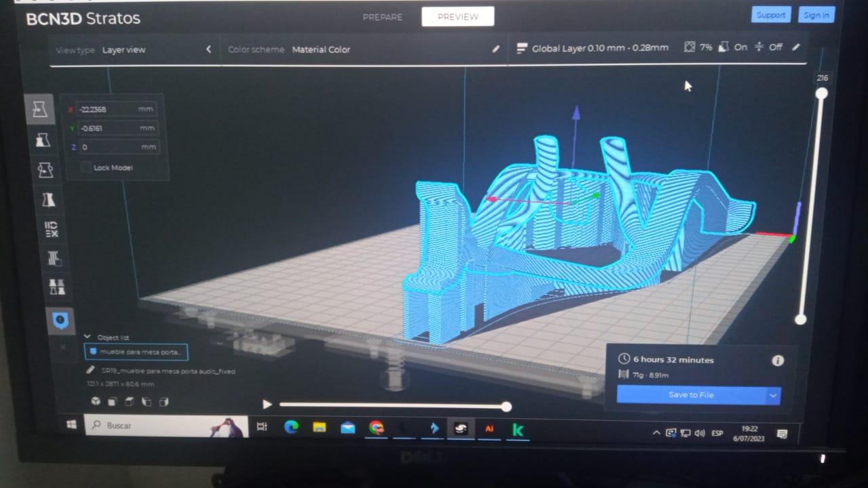The width and height of the screenshot is (868, 488).
Task: Open the Save to File dropdown arrow
Action: coord(773,396)
